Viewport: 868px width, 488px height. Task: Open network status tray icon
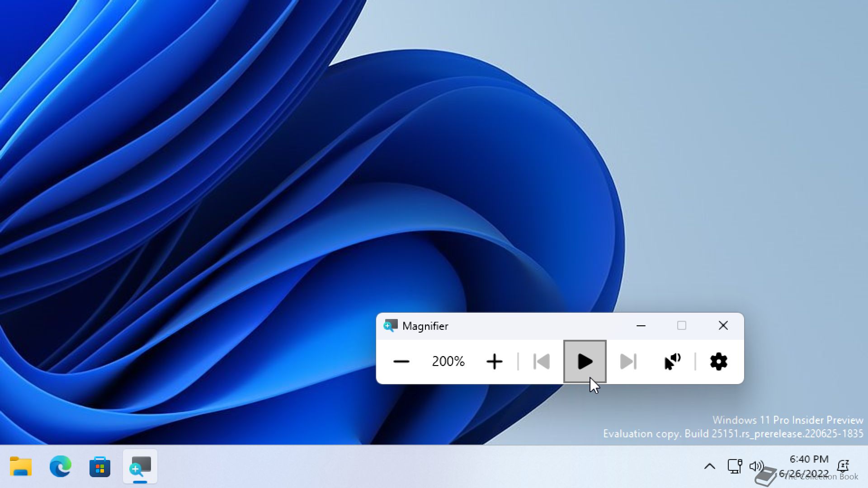tap(735, 466)
